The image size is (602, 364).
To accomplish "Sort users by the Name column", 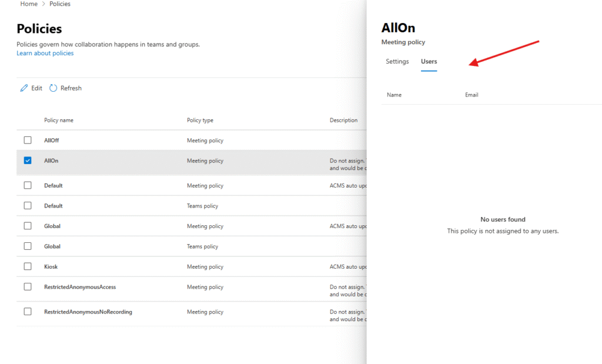I will pyautogui.click(x=394, y=95).
